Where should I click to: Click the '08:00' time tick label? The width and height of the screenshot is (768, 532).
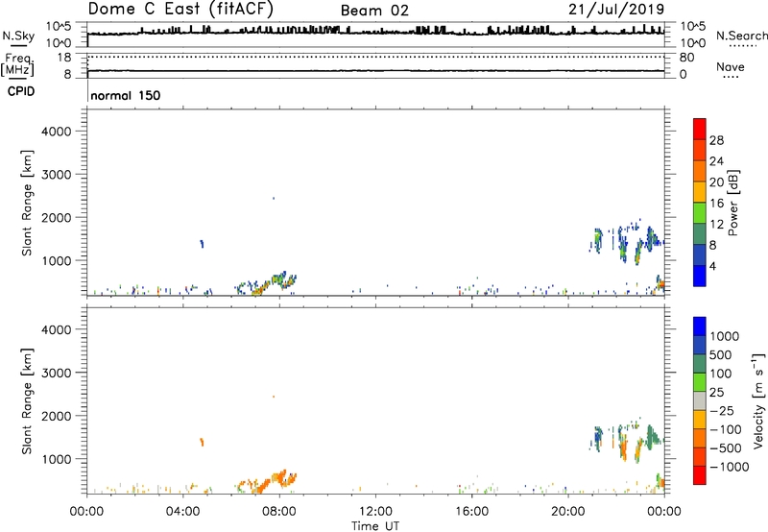click(x=279, y=512)
